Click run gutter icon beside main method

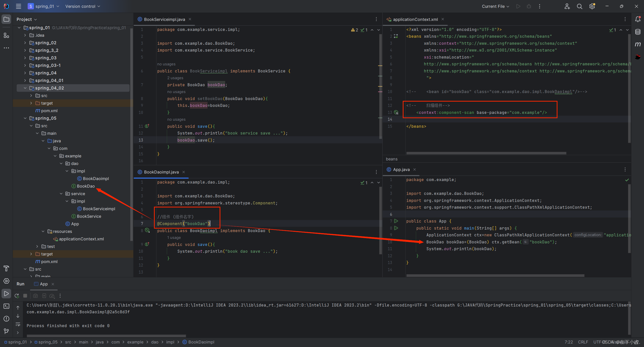tap(396, 228)
